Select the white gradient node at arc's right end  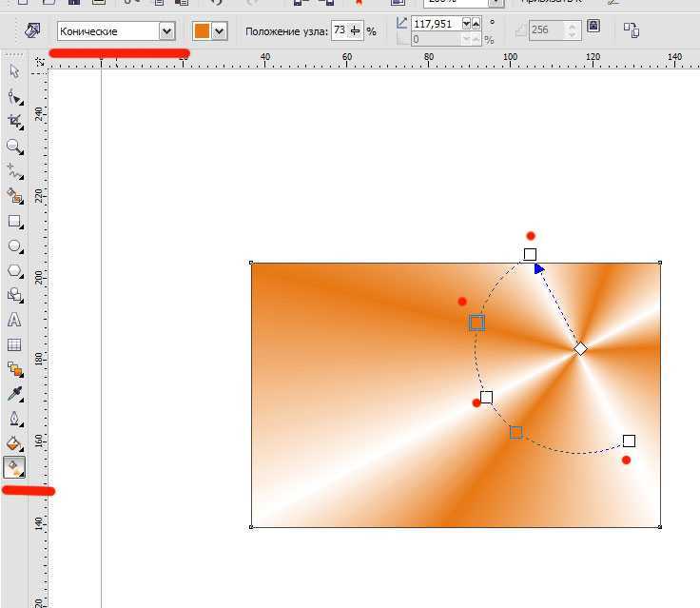click(x=629, y=441)
